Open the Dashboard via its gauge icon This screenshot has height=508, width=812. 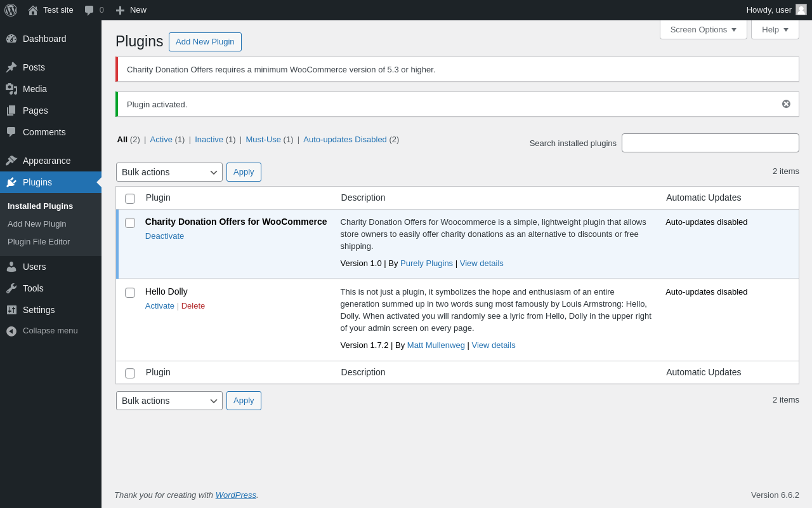[11, 39]
